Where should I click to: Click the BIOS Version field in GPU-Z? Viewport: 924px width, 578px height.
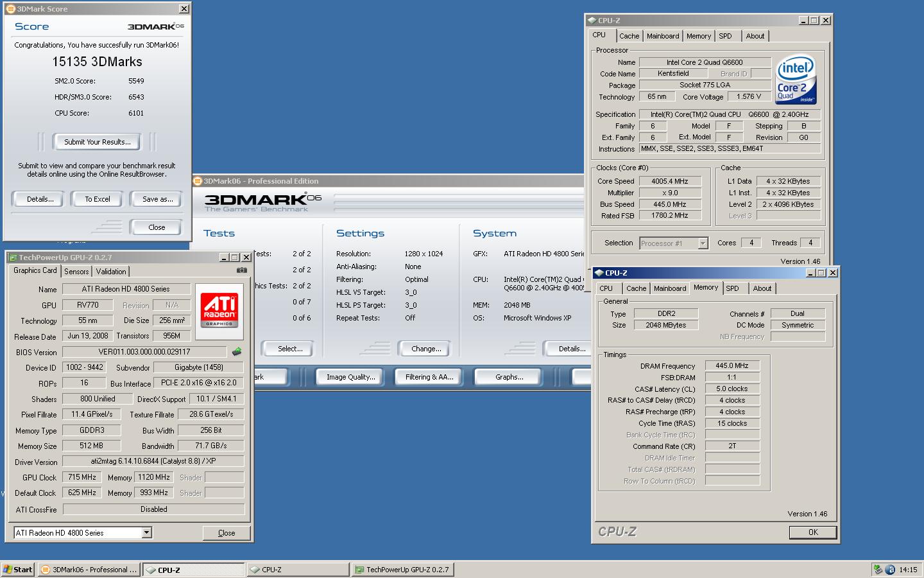click(144, 352)
